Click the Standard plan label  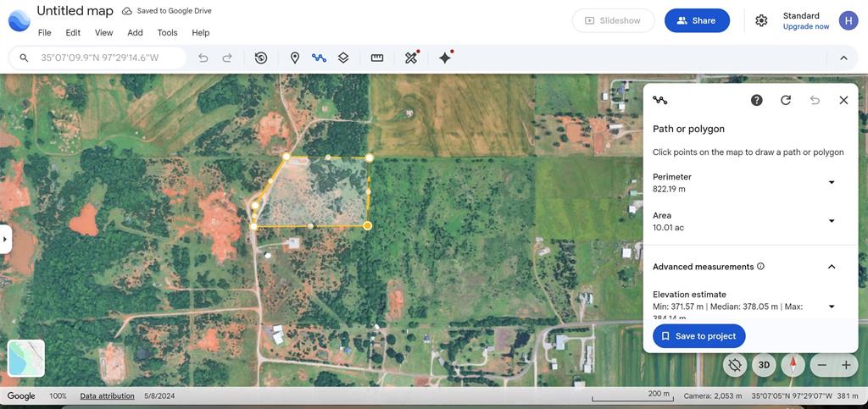pos(801,15)
